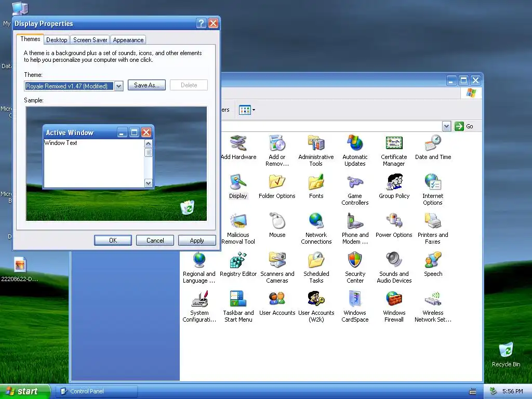This screenshot has height=399, width=532.
Task: Open Security Center icon
Action: coord(355,268)
